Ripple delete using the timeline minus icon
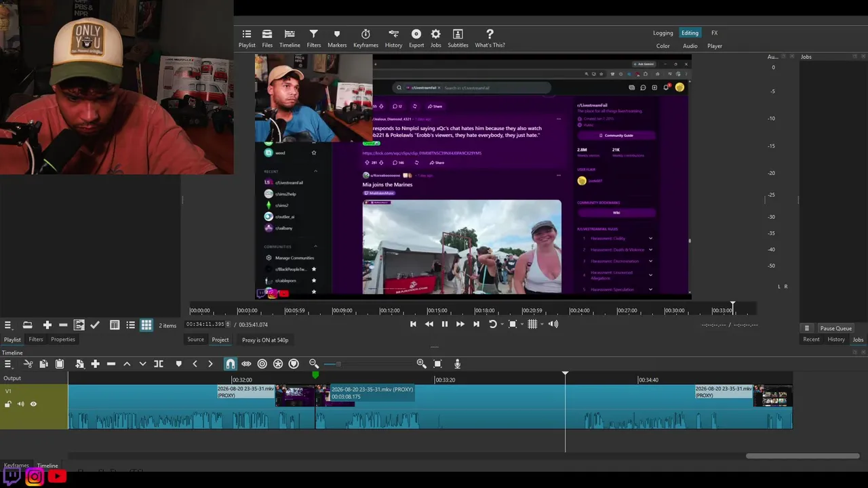This screenshot has width=868, height=488. (111, 364)
